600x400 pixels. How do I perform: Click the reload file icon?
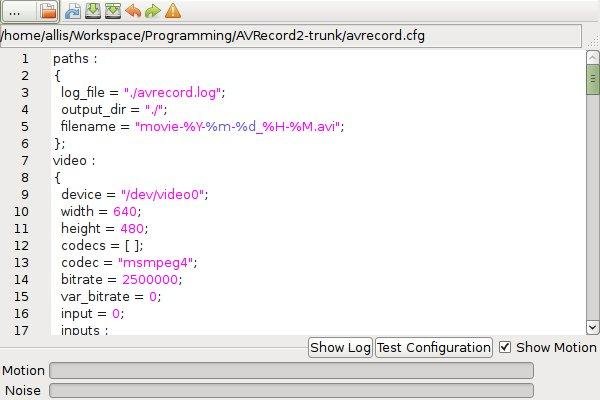[x=72, y=11]
